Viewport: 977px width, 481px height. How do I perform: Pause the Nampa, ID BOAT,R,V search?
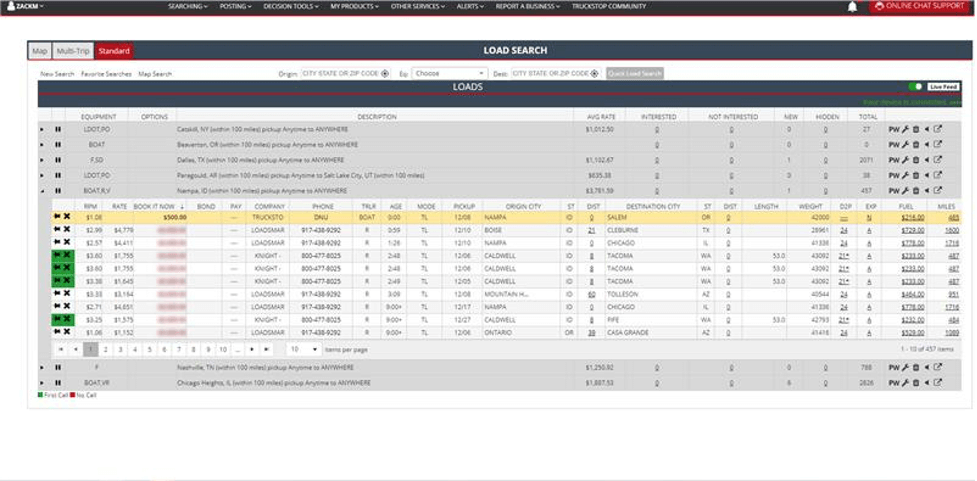coord(57,190)
